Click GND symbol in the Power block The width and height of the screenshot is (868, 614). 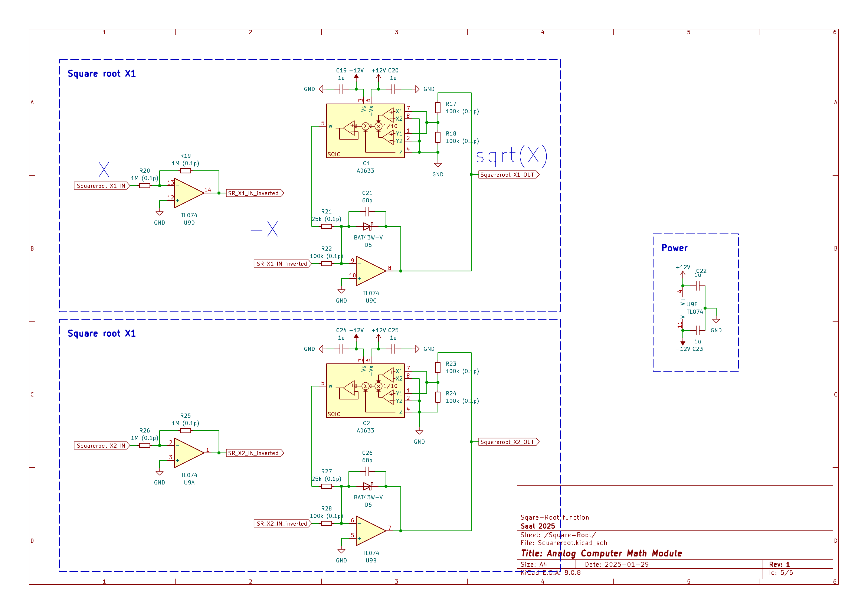pyautogui.click(x=716, y=321)
